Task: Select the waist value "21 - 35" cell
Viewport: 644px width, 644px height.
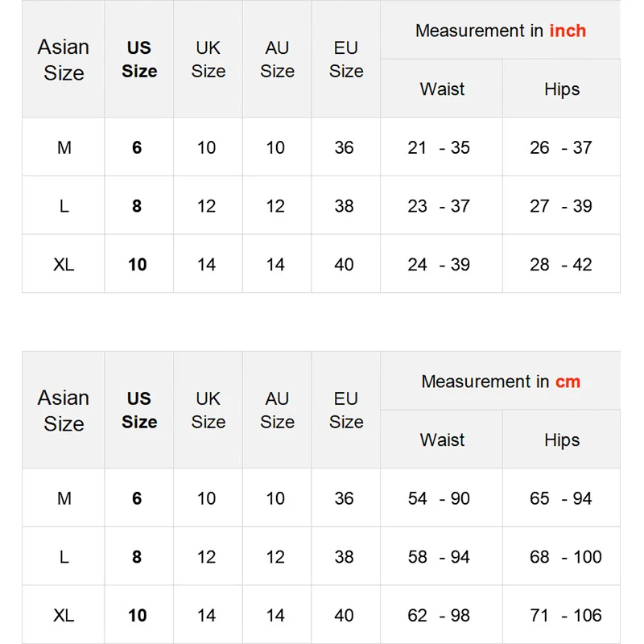Action: [x=439, y=148]
